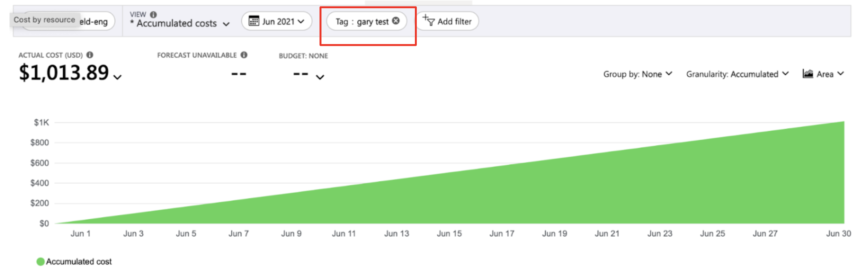Click the $600 y-axis label
Image resolution: width=868 pixels, height=272 pixels.
40,163
